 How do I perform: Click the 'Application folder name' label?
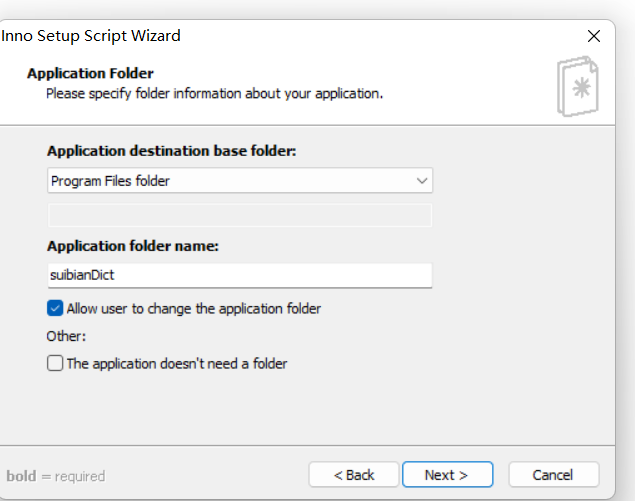coord(133,246)
